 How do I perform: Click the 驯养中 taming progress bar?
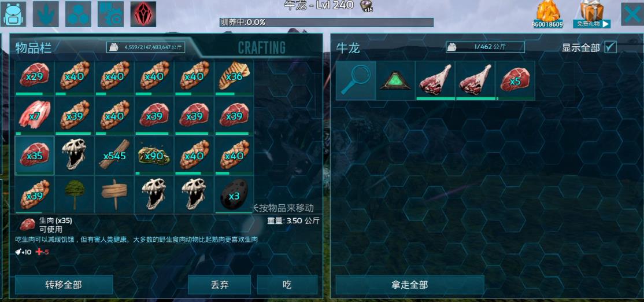point(327,22)
